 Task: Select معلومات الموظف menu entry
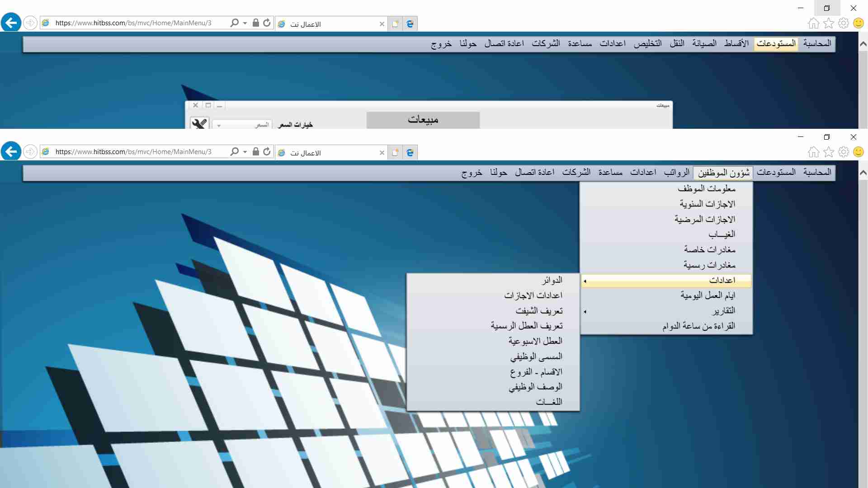coord(666,189)
